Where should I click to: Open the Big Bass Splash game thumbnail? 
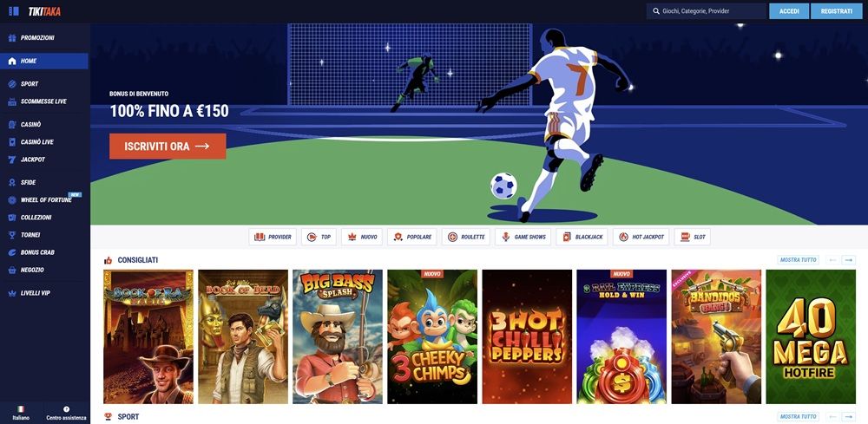click(x=338, y=336)
